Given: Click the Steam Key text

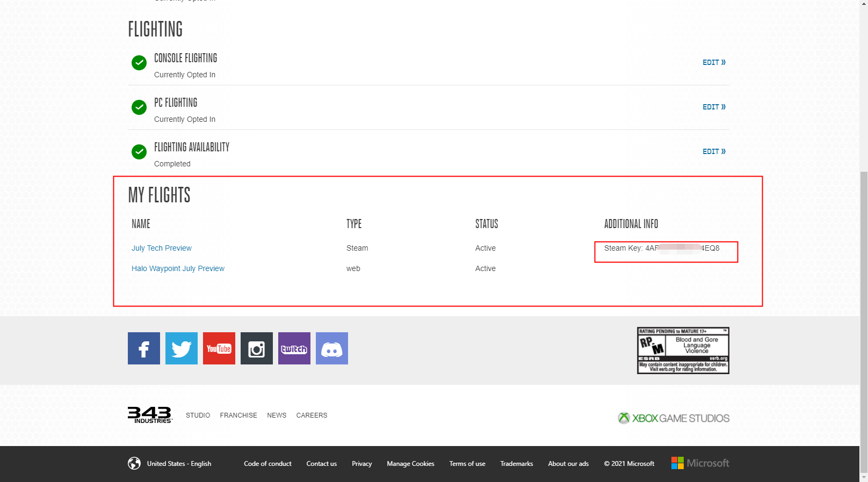Looking at the screenshot, I should point(662,248).
